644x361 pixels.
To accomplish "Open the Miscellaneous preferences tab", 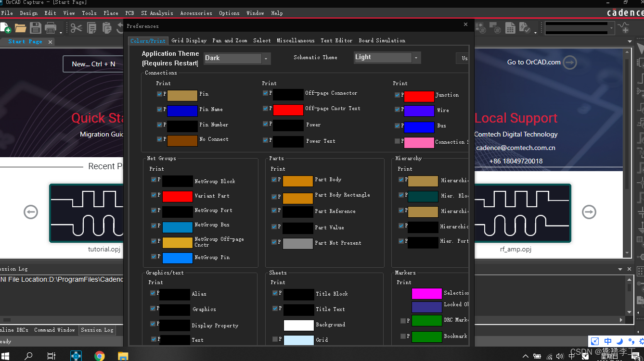I will tap(296, 40).
